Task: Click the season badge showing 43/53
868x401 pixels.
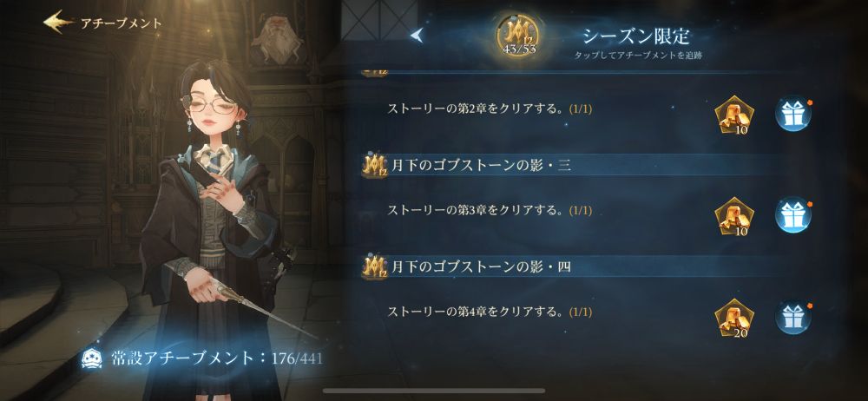Action: click(x=519, y=36)
